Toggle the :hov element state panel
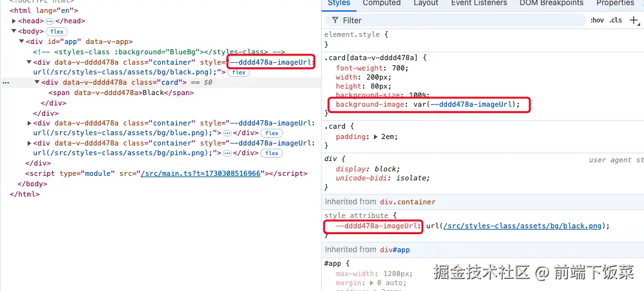 coord(596,21)
